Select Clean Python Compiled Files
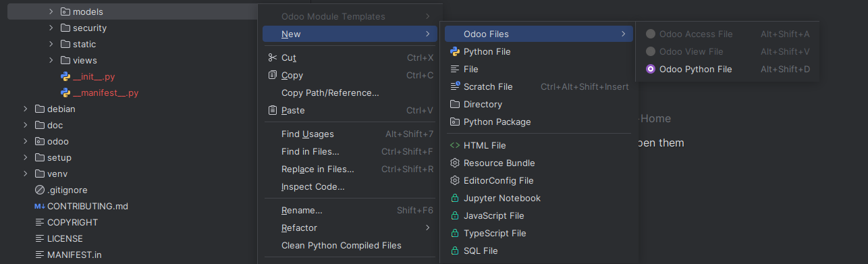 pos(350,245)
